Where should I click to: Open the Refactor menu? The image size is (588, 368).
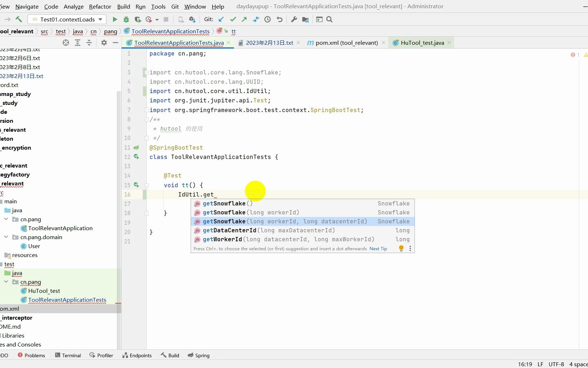click(x=100, y=6)
